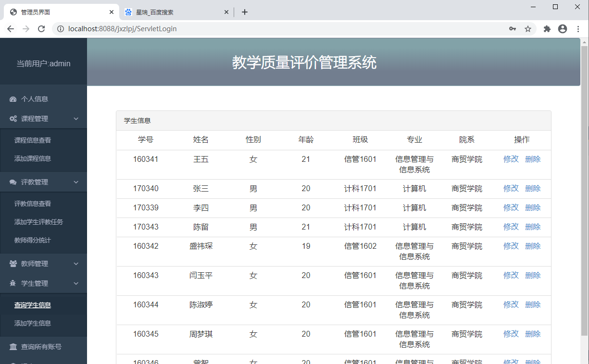The image size is (589, 364).
Task: Click the gears icon beside 课程管理
Action: 13,119
